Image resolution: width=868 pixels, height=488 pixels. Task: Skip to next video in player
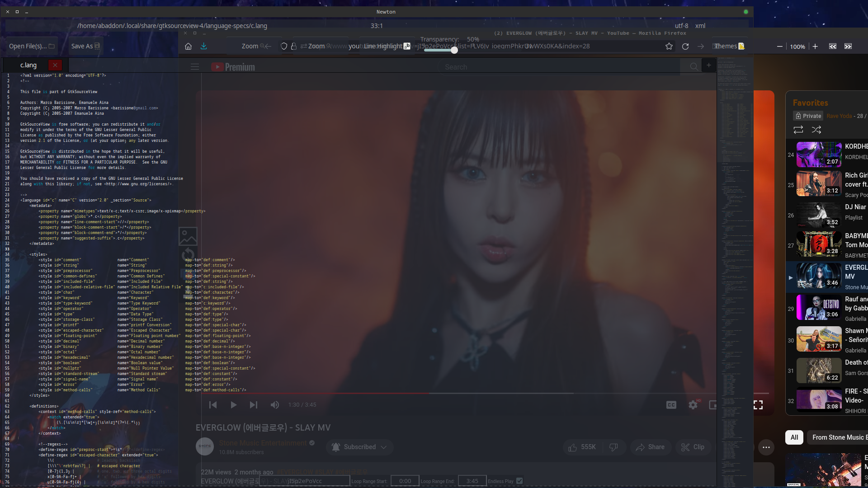point(254,405)
